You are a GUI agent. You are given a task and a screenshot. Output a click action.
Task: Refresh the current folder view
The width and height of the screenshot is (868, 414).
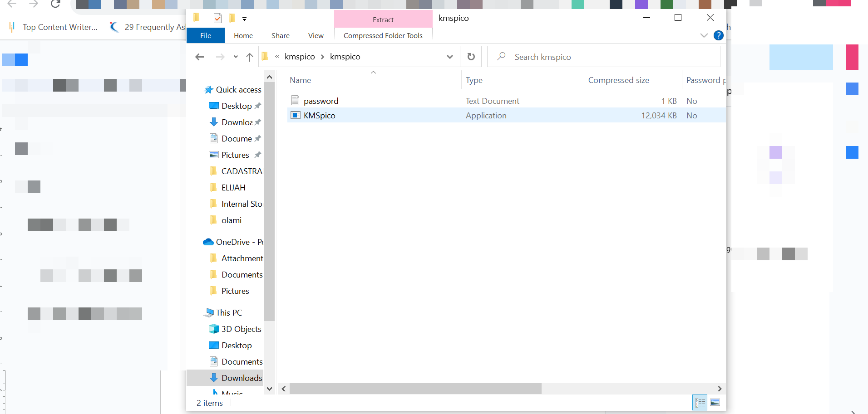point(471,57)
